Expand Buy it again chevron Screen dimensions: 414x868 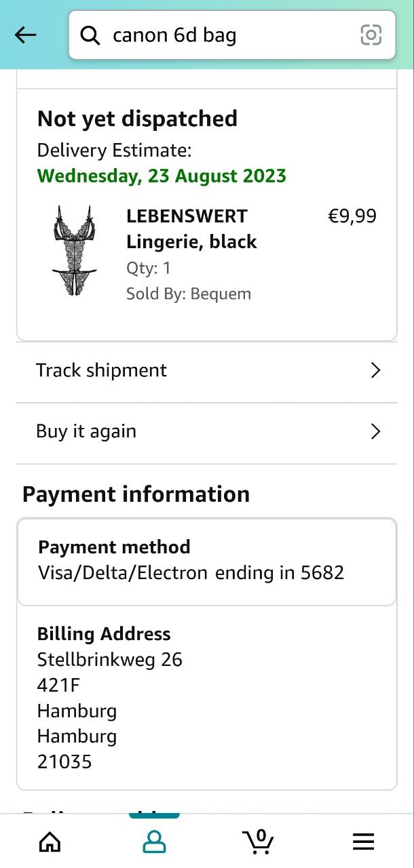coord(375,431)
